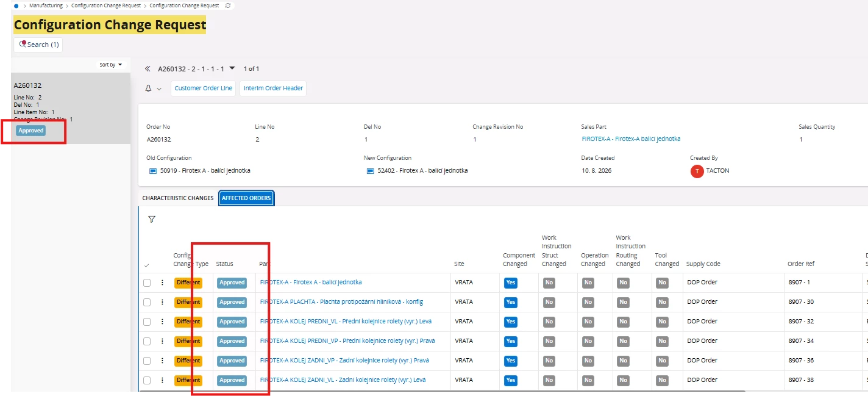This screenshot has width=868, height=396.
Task: Toggle the select-all checkmark in table header
Action: [x=146, y=265]
